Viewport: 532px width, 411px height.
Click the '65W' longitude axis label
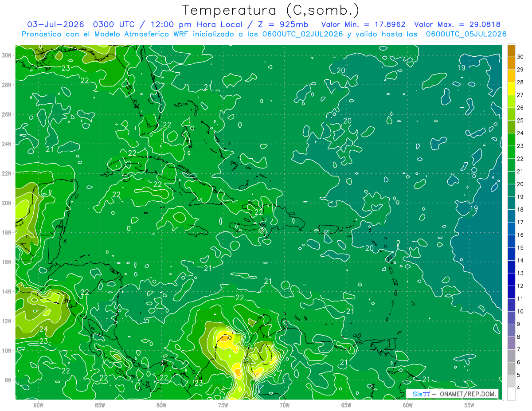click(x=346, y=406)
